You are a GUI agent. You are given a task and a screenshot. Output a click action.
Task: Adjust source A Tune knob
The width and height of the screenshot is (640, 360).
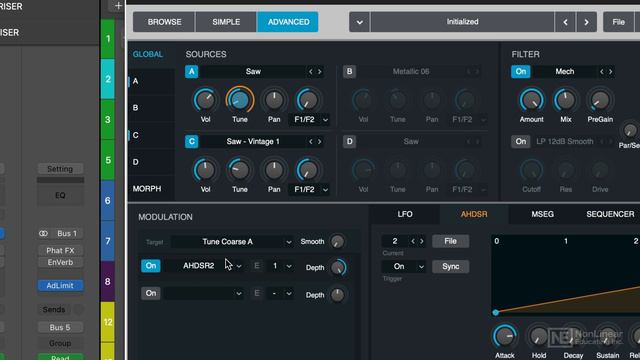[x=240, y=100]
